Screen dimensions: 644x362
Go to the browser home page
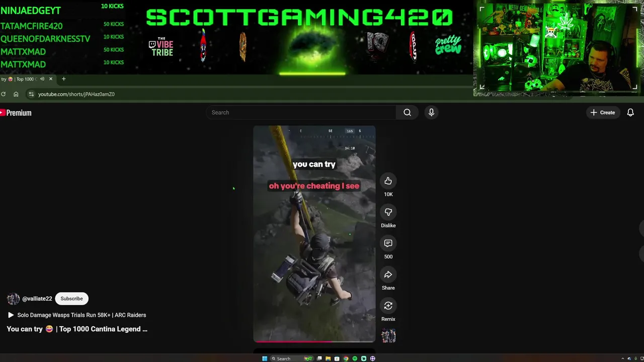point(16,94)
